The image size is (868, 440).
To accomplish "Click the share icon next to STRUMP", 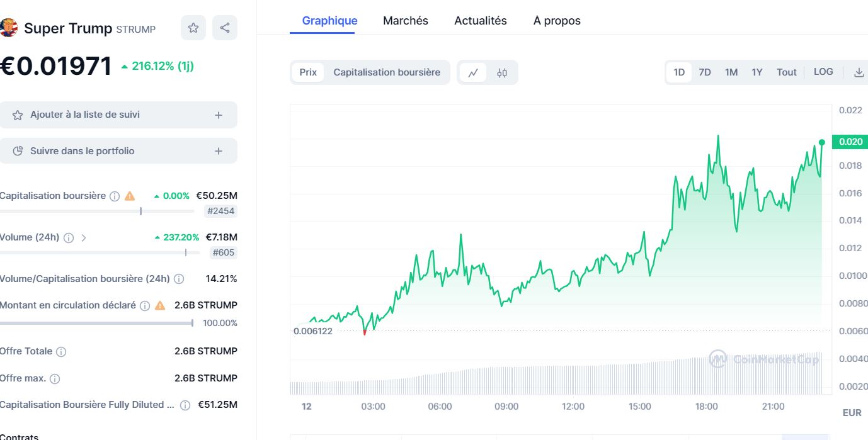I will click(225, 28).
